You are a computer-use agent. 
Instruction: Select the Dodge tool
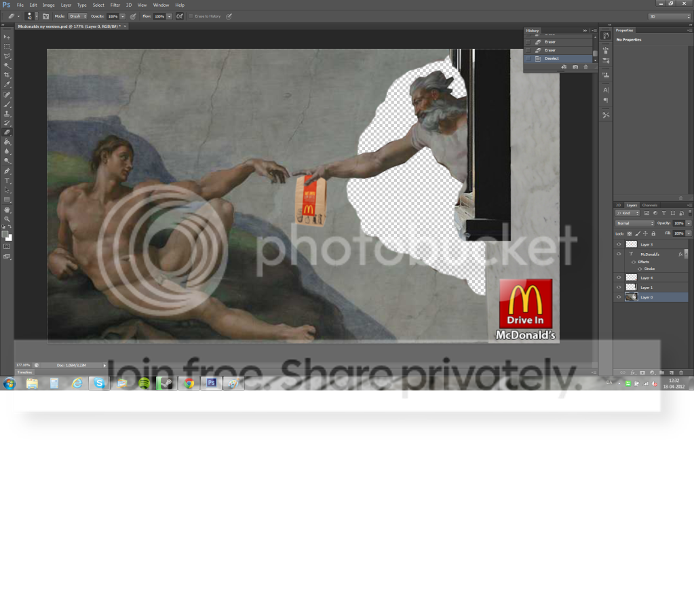[x=7, y=161]
